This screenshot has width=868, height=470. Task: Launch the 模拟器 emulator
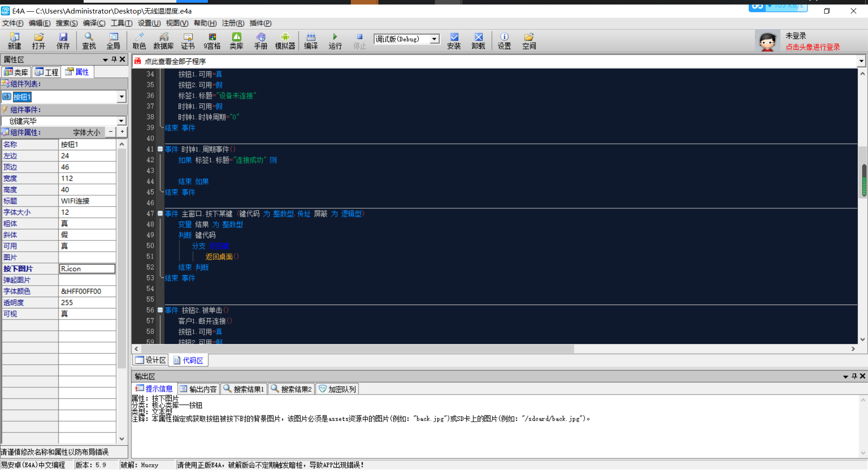(x=285, y=41)
